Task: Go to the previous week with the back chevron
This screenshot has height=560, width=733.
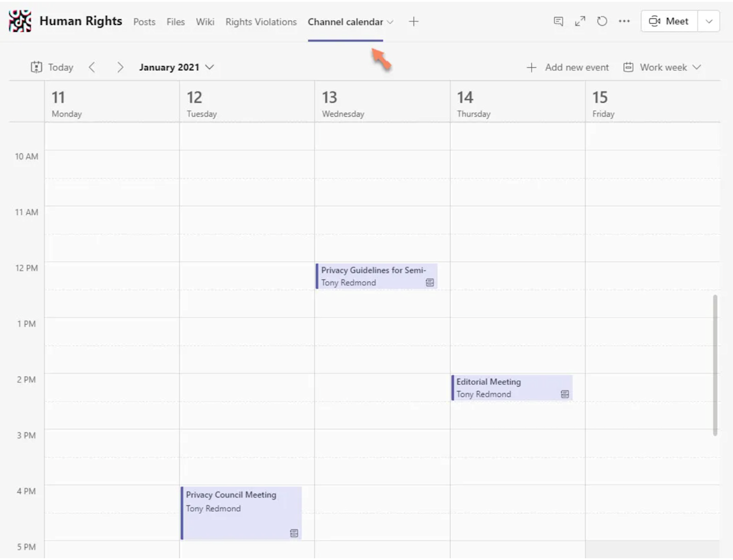Action: click(92, 67)
